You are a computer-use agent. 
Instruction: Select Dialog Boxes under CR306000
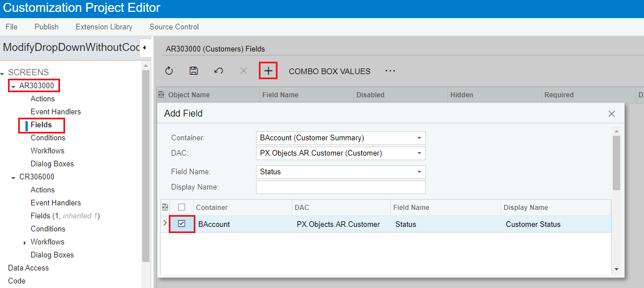click(x=52, y=255)
